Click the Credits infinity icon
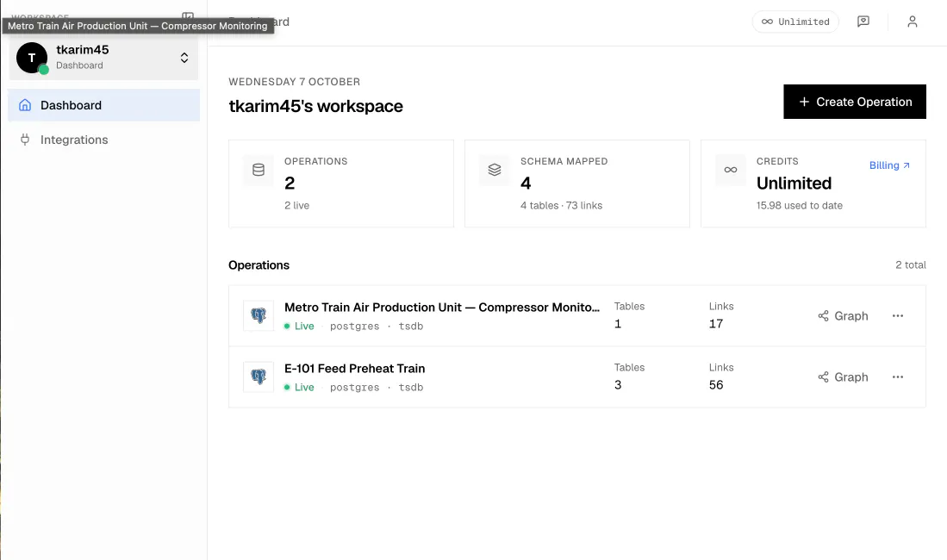The image size is (947, 560). coord(731,170)
